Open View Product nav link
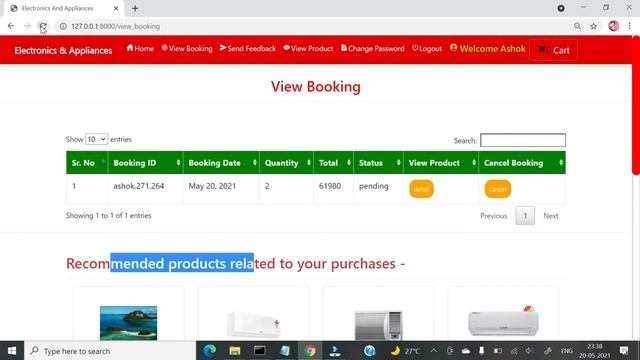This screenshot has width=640, height=360. tap(308, 48)
